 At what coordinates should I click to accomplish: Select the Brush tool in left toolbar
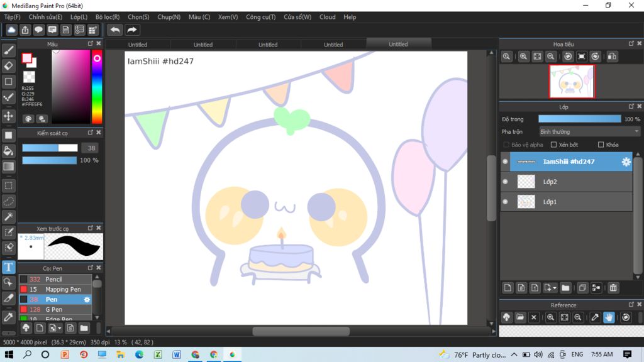pyautogui.click(x=9, y=50)
